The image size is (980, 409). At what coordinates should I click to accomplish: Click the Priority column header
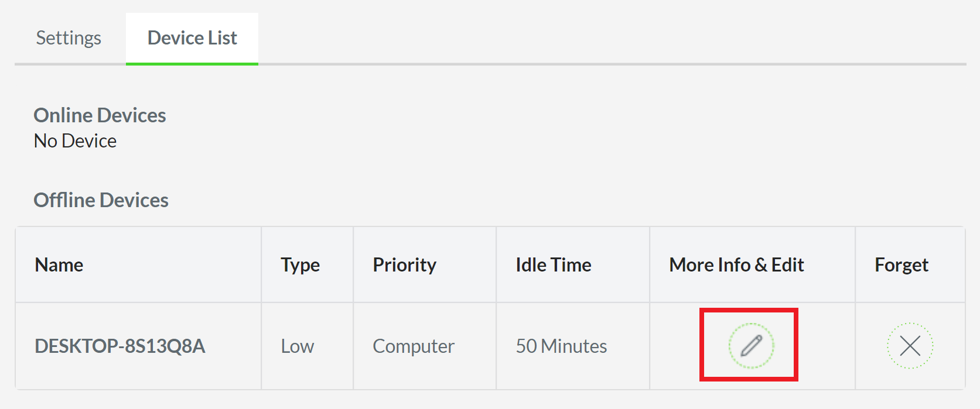[404, 264]
